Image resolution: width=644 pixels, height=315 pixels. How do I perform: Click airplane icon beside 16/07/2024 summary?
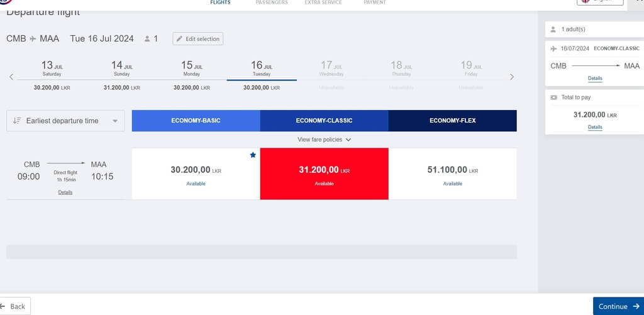pyautogui.click(x=553, y=48)
